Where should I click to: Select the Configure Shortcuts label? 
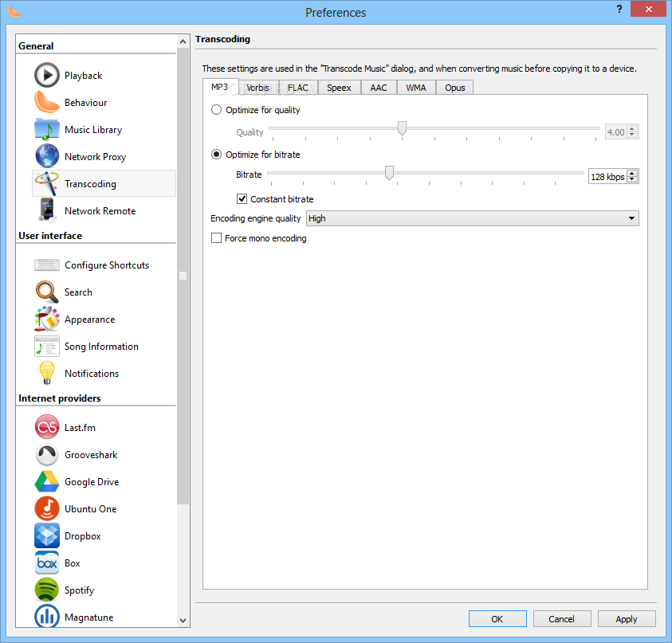pyautogui.click(x=107, y=265)
